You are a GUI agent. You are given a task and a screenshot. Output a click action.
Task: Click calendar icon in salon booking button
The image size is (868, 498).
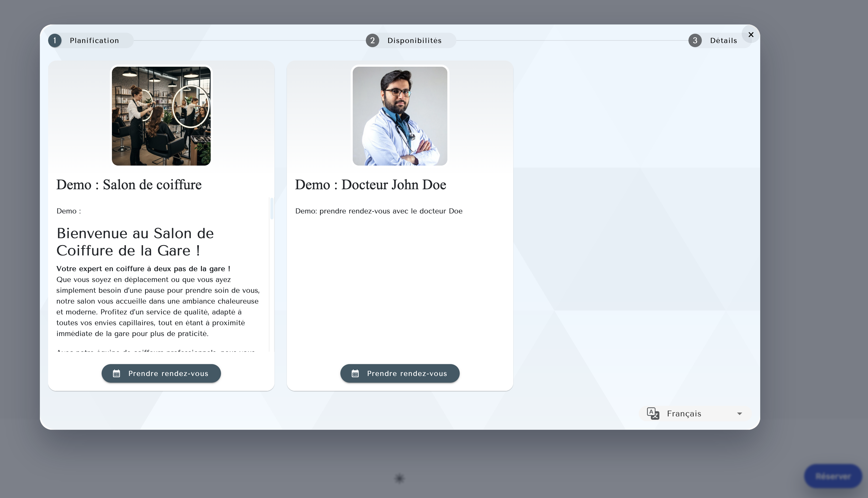(x=116, y=373)
